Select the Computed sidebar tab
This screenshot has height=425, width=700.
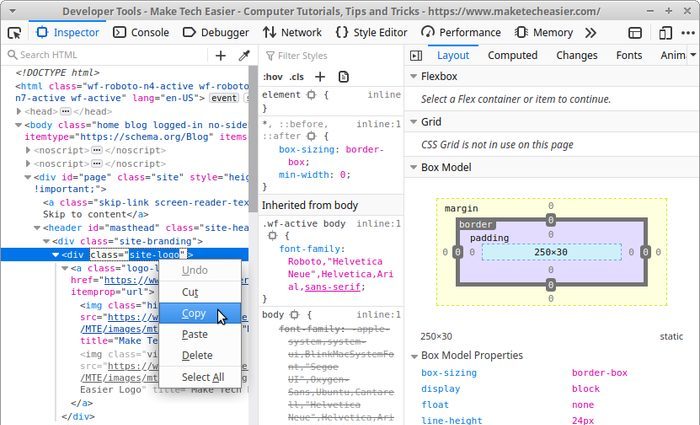pyautogui.click(x=512, y=55)
